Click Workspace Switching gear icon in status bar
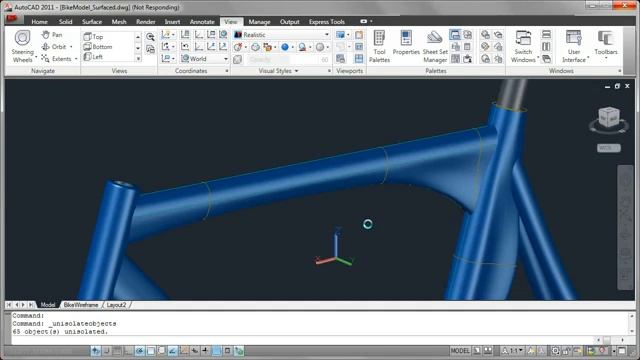Image resolution: width=640 pixels, height=360 pixels. (556, 351)
